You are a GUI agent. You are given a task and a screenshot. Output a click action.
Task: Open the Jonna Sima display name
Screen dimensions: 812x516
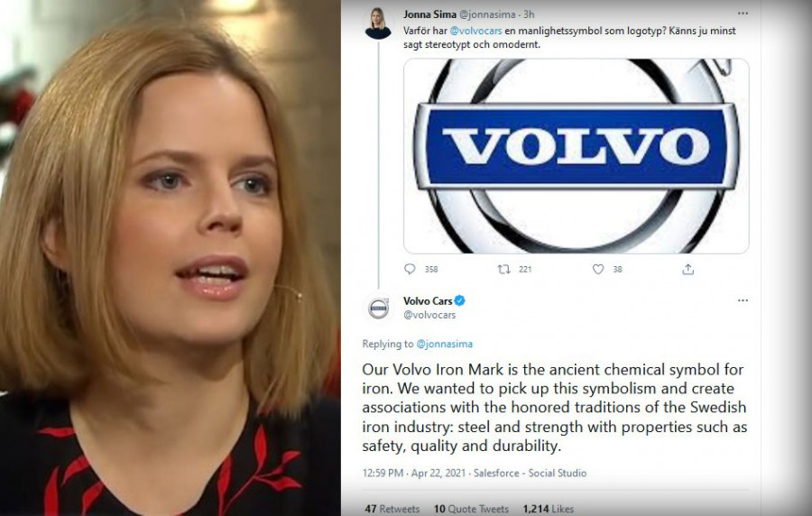pyautogui.click(x=429, y=14)
